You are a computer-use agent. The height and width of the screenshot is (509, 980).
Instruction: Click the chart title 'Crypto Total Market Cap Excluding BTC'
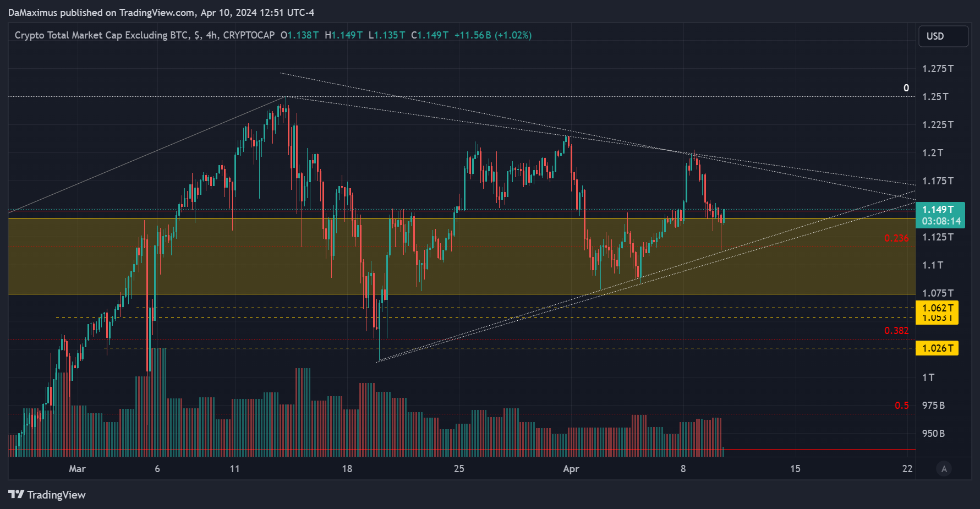pyautogui.click(x=101, y=35)
